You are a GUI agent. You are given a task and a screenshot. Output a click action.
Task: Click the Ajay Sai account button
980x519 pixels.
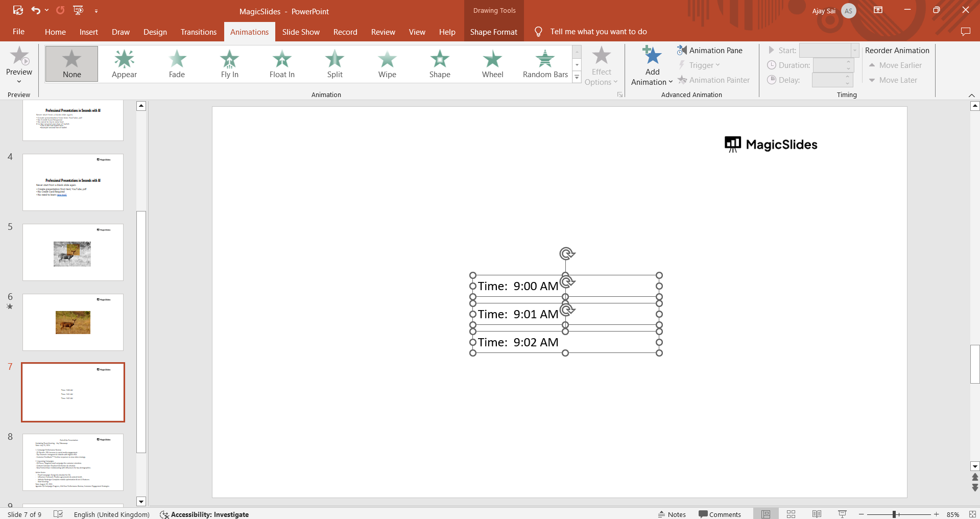tap(834, 11)
